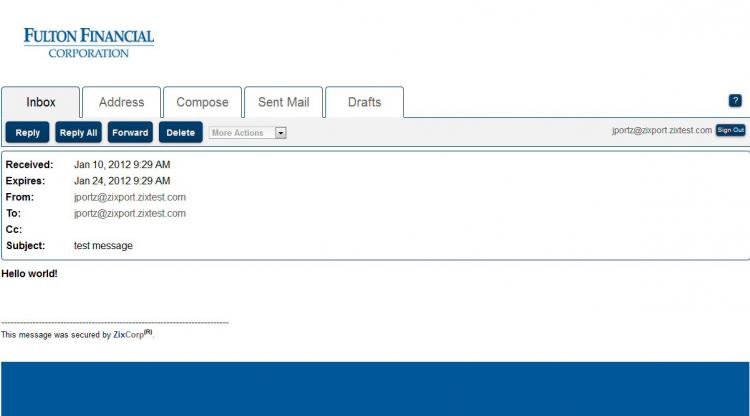The height and width of the screenshot is (416, 750).
Task: Click the 'Hello world!' message body
Action: (x=30, y=273)
